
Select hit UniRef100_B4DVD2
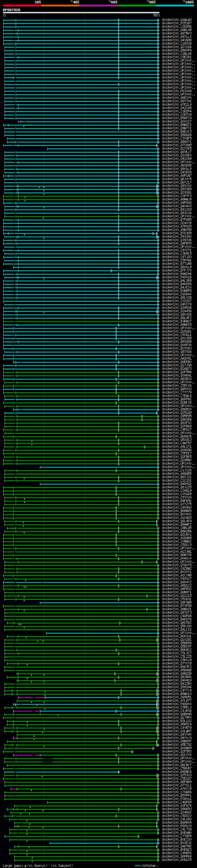tap(177, 484)
